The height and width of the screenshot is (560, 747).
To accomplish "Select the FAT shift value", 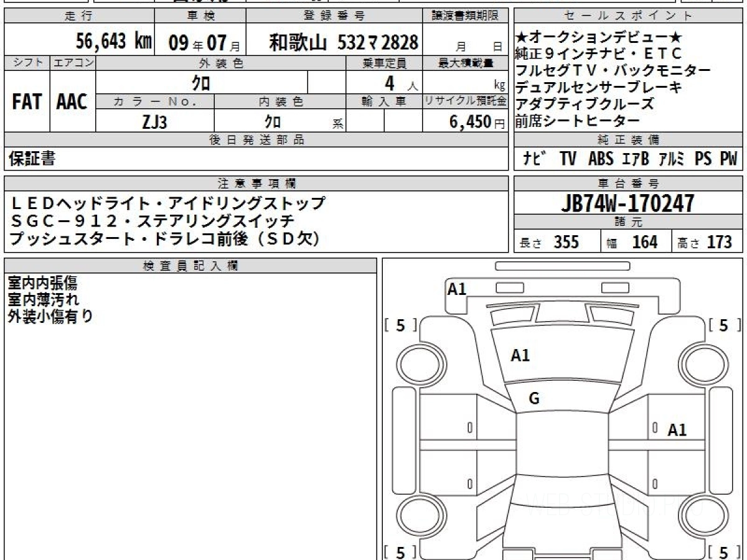I will [x=27, y=102].
